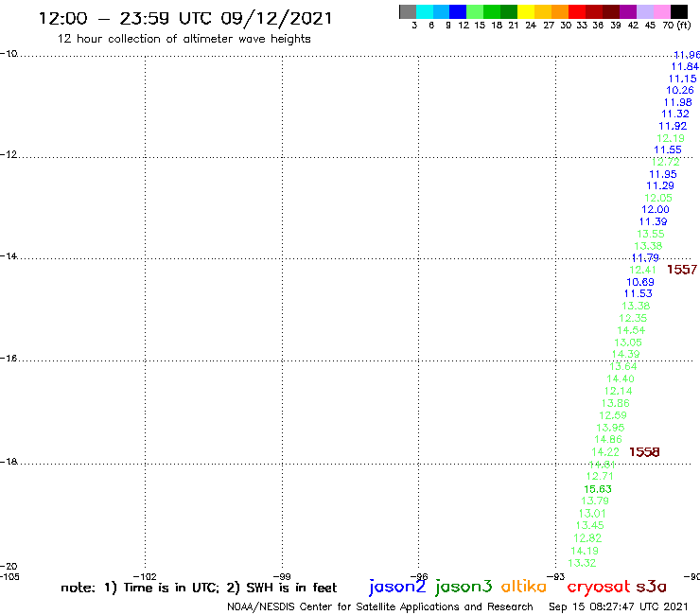Image resolution: width=700 pixels, height=615 pixels.
Task: Click the wave height value 11.15
Action: (682, 79)
